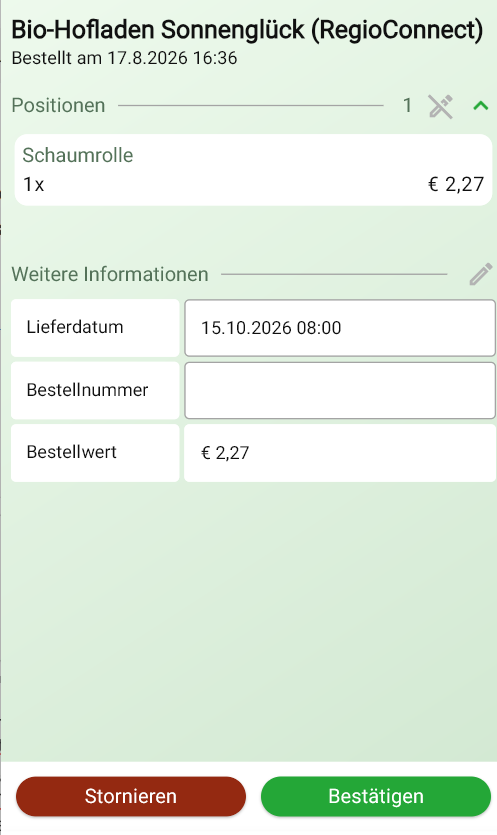
Task: Click the € 2,27 price on the Schaumrolle card
Action: pyautogui.click(x=457, y=184)
